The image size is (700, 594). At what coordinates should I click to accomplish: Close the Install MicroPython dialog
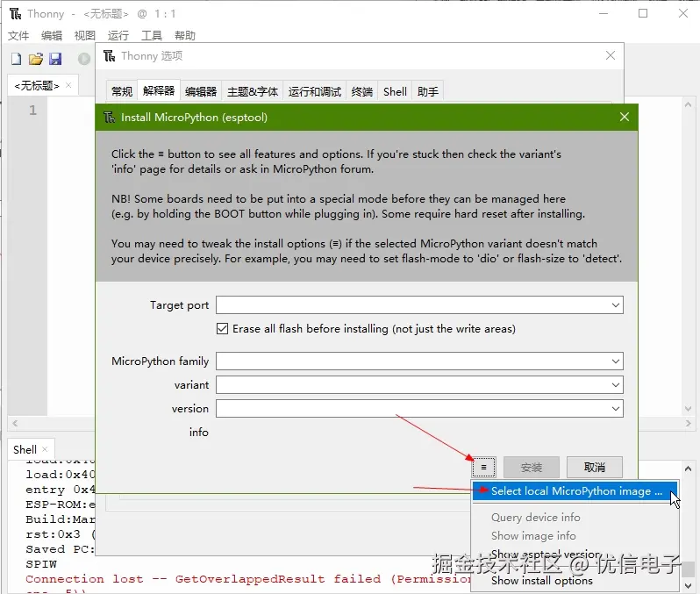[624, 117]
